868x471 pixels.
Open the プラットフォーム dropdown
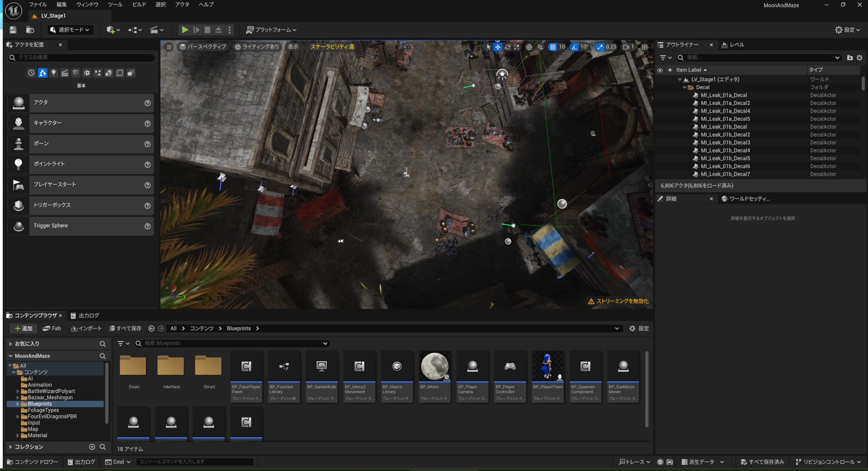pyautogui.click(x=271, y=30)
